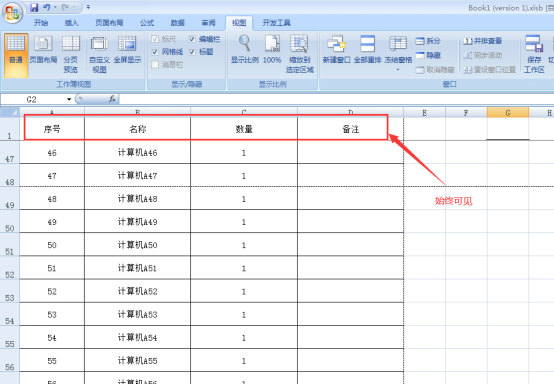Select row 55 header
This screenshot has height=385, width=554.
(x=10, y=337)
